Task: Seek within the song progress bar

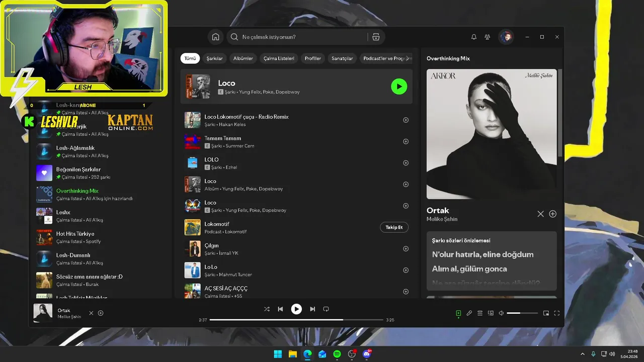Action: pos(296,320)
